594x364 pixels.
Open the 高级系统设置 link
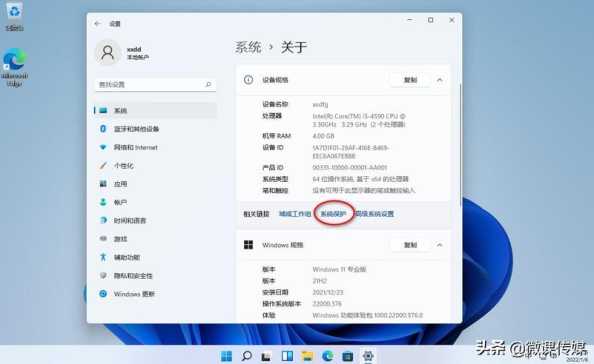point(375,214)
